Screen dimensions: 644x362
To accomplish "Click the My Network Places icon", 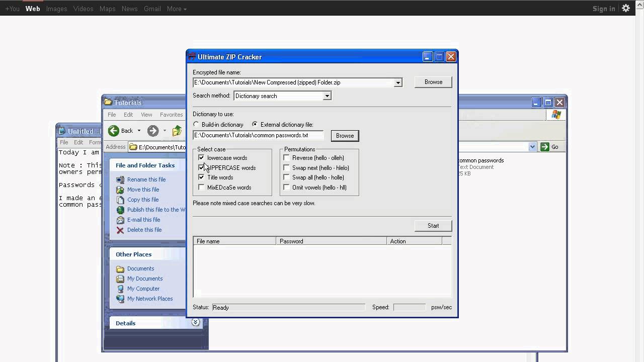I will (120, 299).
